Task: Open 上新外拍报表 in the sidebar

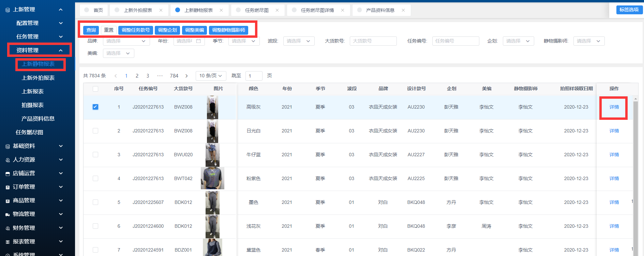Action: (x=38, y=78)
